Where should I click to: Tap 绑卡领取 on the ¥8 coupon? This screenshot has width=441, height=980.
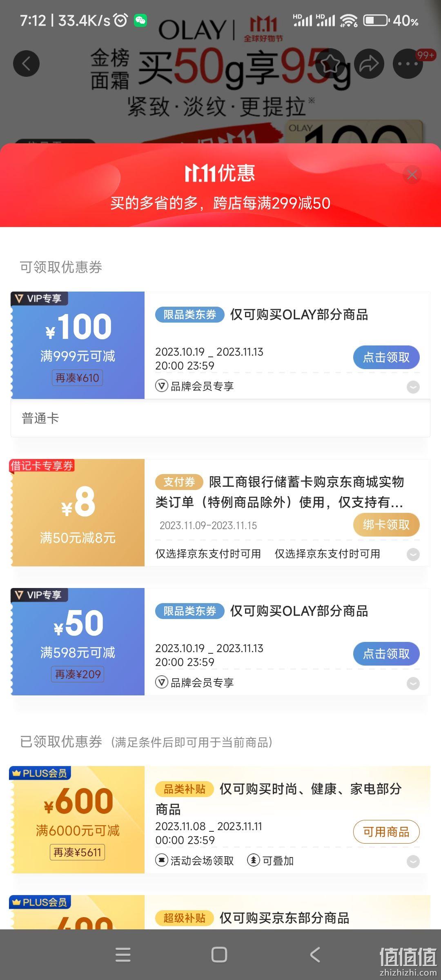(x=386, y=525)
